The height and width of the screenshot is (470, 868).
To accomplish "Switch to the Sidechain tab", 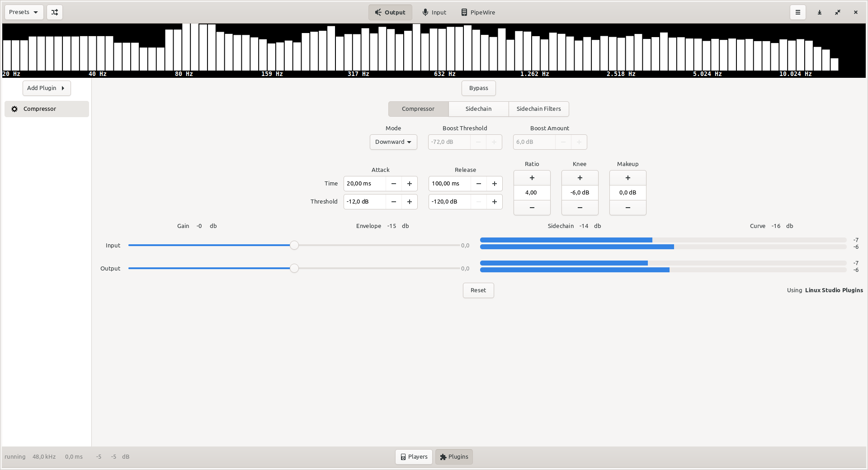I will [x=478, y=109].
